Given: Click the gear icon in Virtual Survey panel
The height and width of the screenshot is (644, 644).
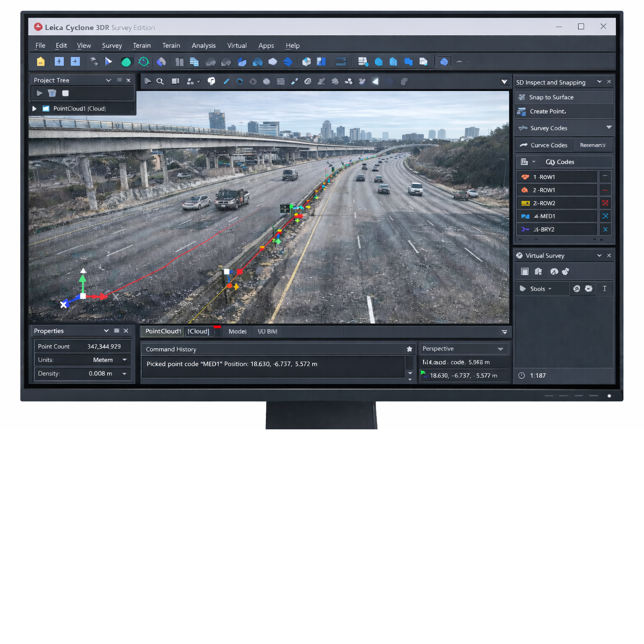Looking at the screenshot, I should click(589, 288).
